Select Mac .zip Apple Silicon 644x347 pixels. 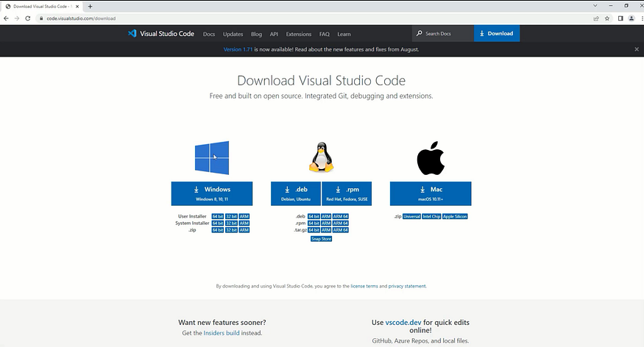tap(455, 216)
